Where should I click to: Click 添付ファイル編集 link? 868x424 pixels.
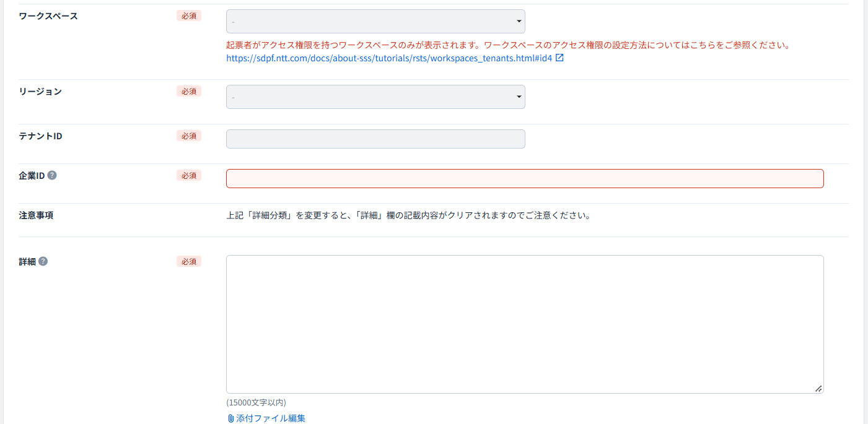pos(271,418)
